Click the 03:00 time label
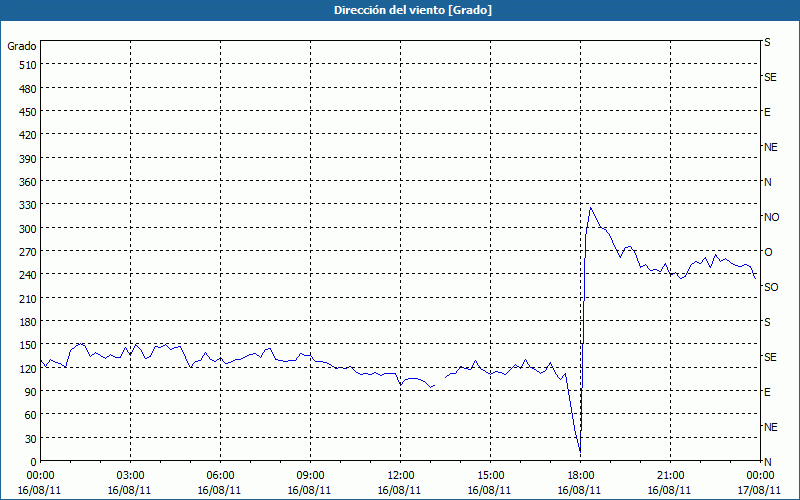 (130, 476)
